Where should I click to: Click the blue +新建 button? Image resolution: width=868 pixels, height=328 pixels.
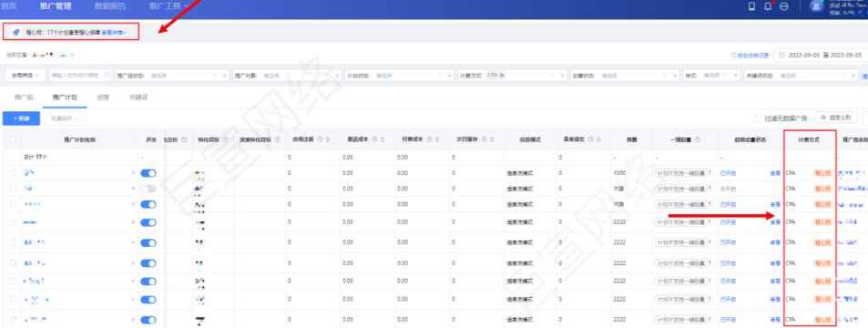pyautogui.click(x=21, y=118)
